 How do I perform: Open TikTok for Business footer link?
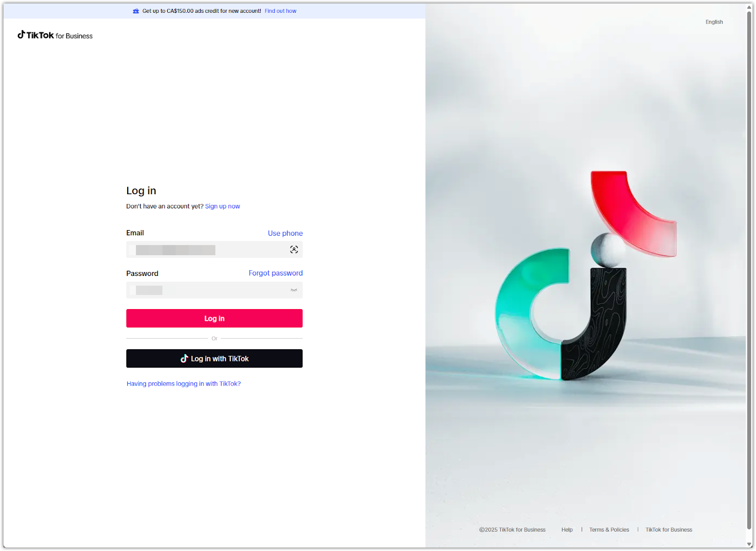[669, 530]
